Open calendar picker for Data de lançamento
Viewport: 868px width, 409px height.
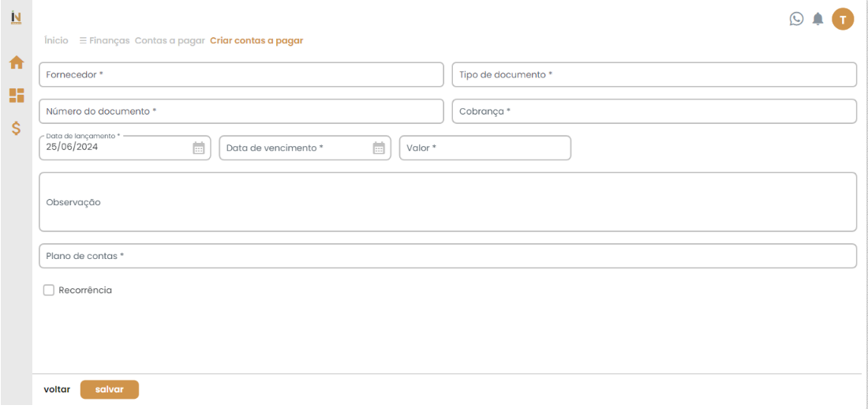[199, 148]
